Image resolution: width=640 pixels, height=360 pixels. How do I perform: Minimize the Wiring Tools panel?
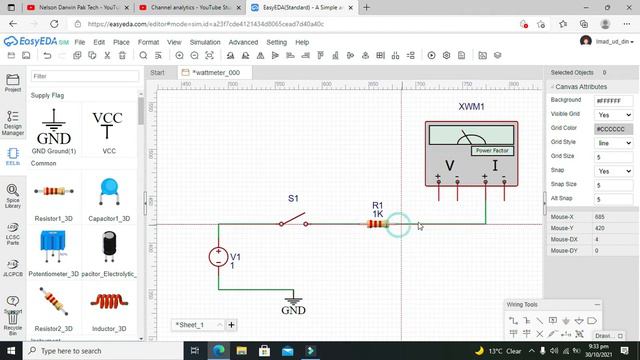click(597, 304)
